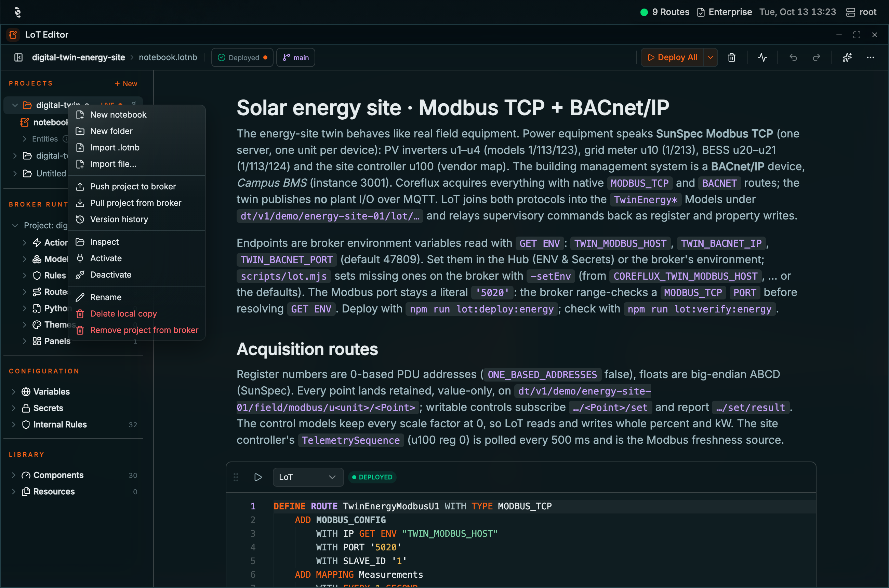The width and height of the screenshot is (889, 588).
Task: Open Version history from menu
Action: pos(137,219)
